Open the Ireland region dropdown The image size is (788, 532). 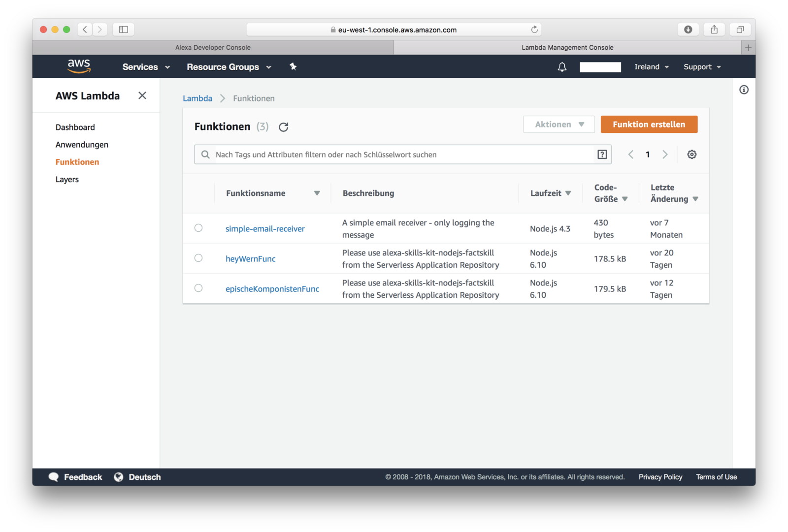[652, 67]
